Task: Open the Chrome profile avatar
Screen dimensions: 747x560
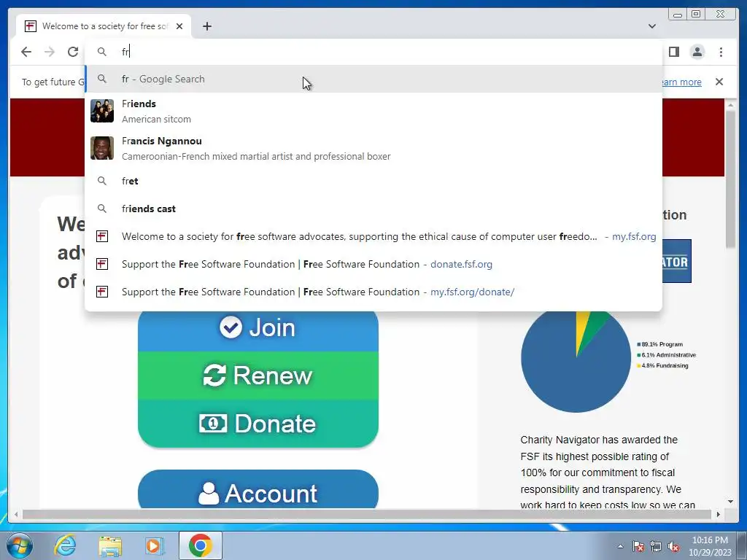Action: click(x=697, y=52)
